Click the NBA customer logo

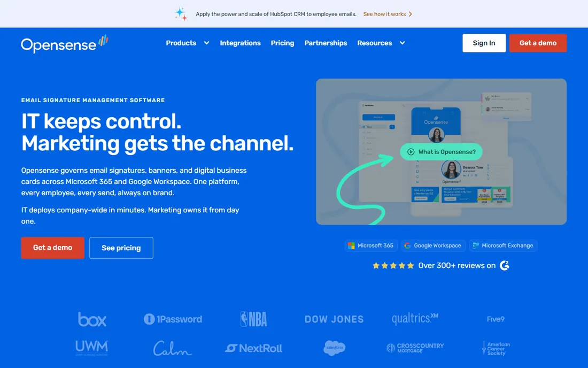click(253, 319)
